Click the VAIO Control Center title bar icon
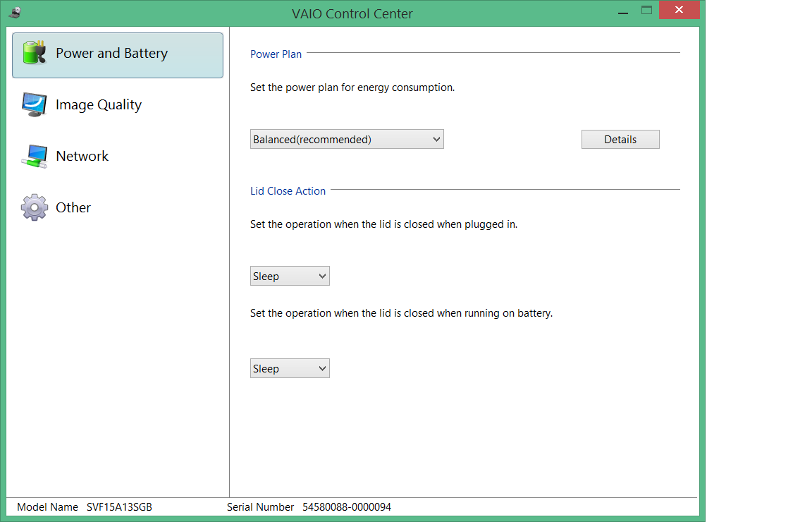This screenshot has height=522, width=812. (x=15, y=13)
